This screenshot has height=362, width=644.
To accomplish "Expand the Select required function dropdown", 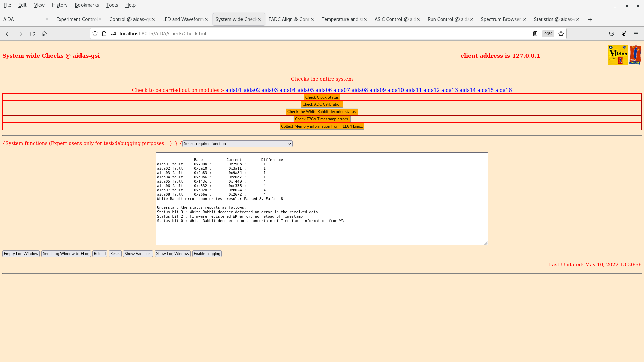I will coord(237,144).
